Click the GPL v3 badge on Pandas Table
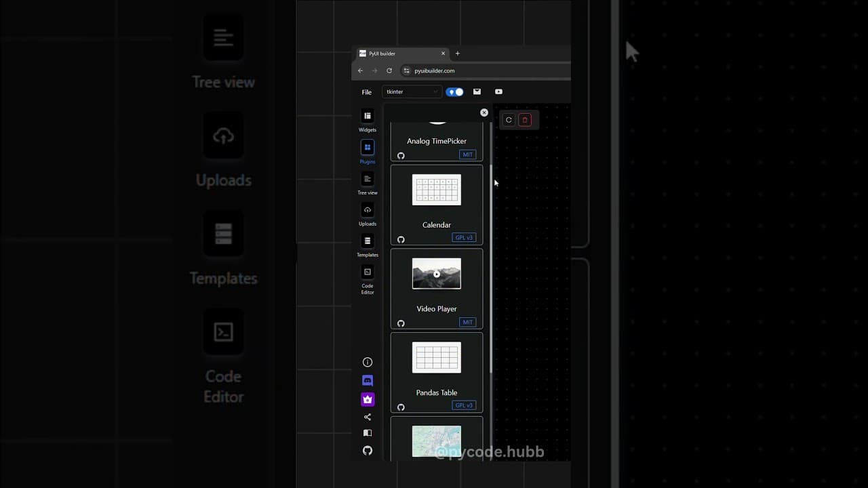Viewport: 868px width, 488px height. tap(464, 405)
